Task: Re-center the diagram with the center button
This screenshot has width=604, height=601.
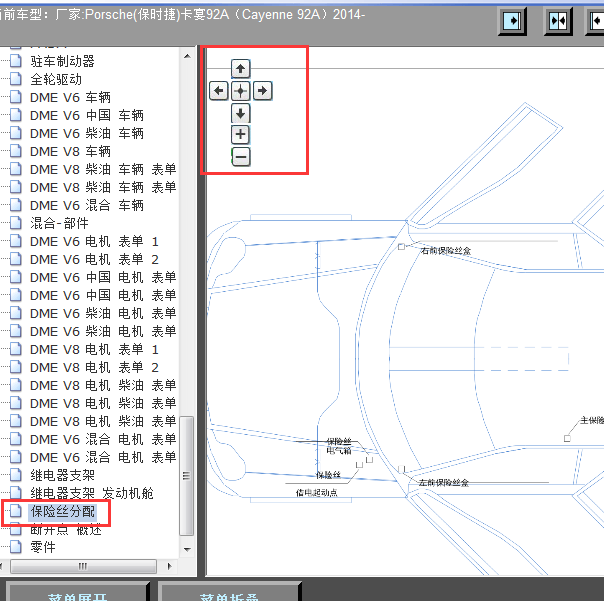Action: (x=240, y=91)
